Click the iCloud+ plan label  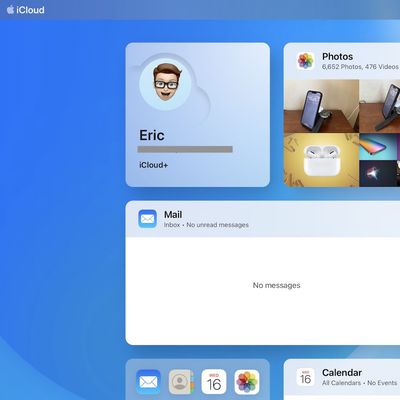tap(154, 165)
